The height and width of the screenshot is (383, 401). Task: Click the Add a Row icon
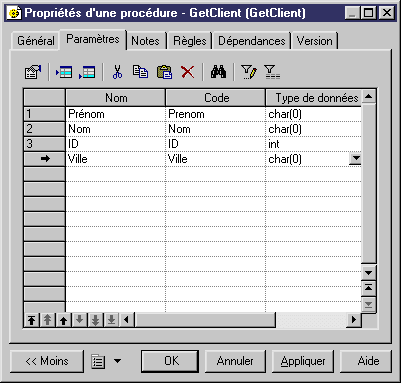pos(87,72)
